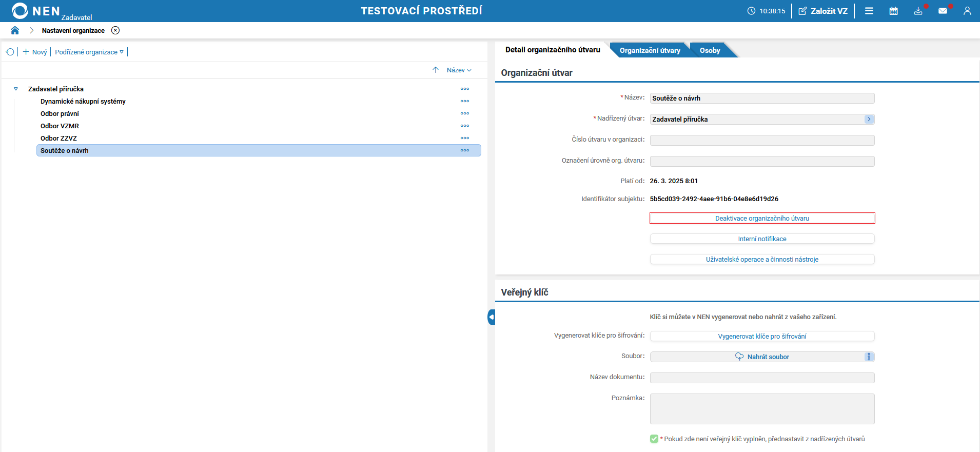
Task: Click the Poznámka text area
Action: tap(762, 408)
